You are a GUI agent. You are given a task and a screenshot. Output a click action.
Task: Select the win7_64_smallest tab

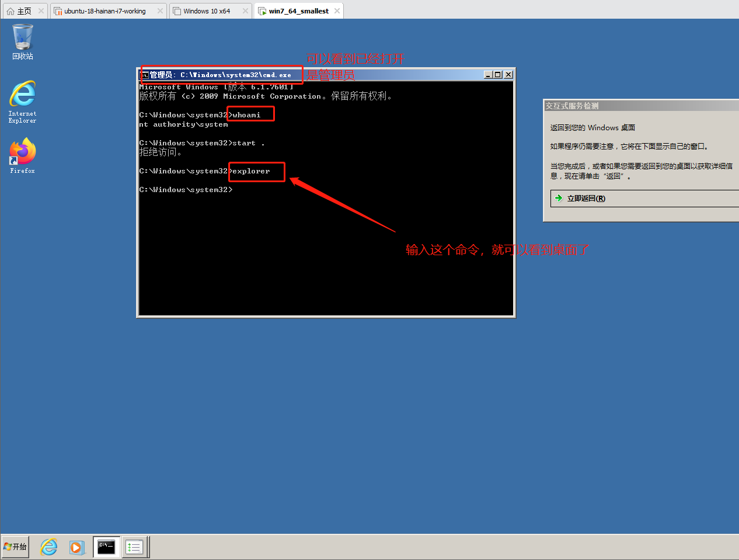(x=298, y=11)
